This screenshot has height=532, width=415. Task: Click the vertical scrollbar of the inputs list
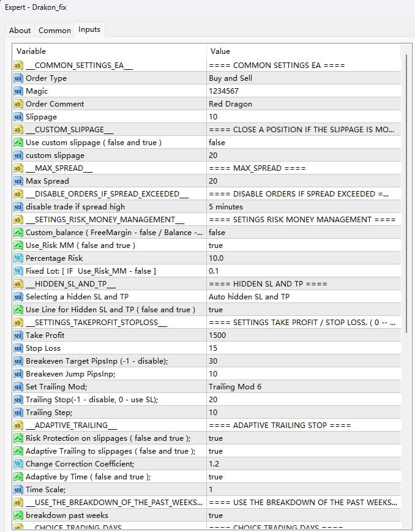tap(406, 193)
